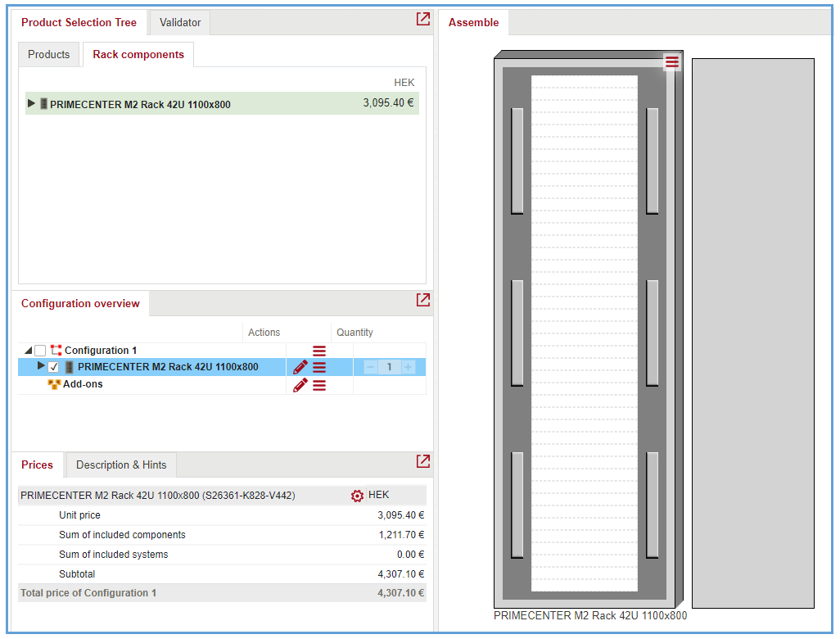Click the Sum of included components label
840x639 pixels.
(x=122, y=535)
